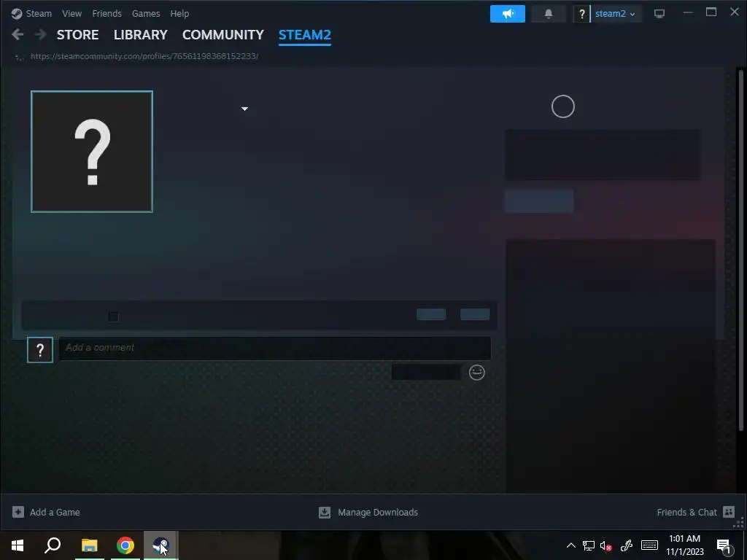This screenshot has height=560, width=747.
Task: Open the emoticon smiley picker
Action: click(x=477, y=373)
